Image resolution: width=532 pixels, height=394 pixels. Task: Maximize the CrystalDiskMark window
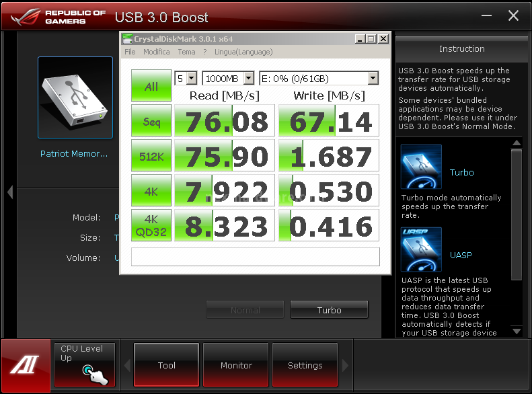(x=371, y=39)
